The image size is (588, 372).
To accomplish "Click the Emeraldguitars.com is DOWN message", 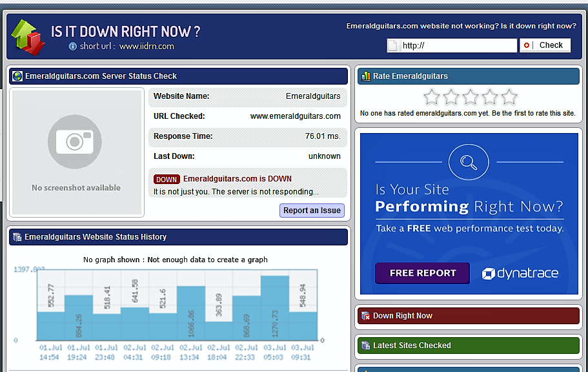I will pyautogui.click(x=238, y=179).
